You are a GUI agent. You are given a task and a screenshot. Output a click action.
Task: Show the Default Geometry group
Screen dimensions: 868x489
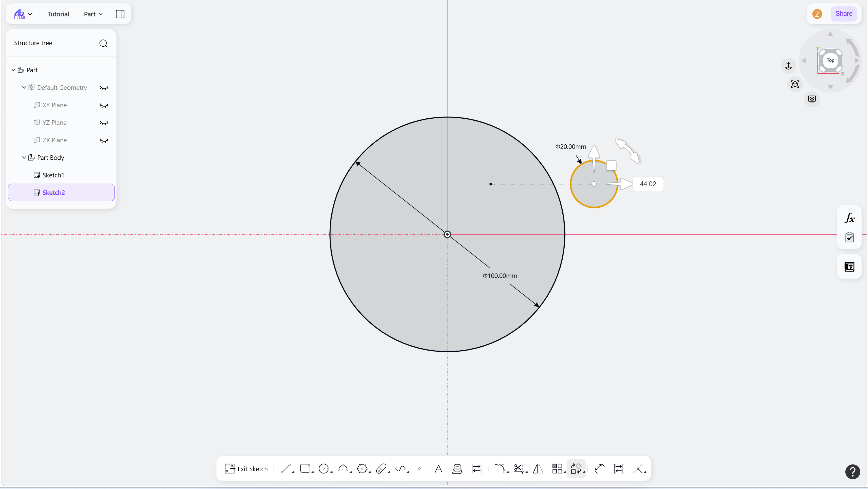[104, 88]
